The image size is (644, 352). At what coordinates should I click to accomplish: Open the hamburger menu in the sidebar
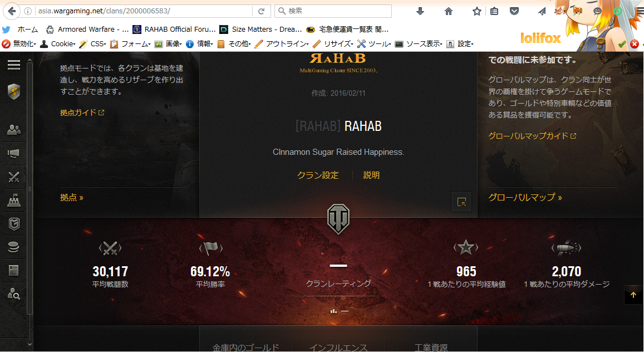pos(14,65)
